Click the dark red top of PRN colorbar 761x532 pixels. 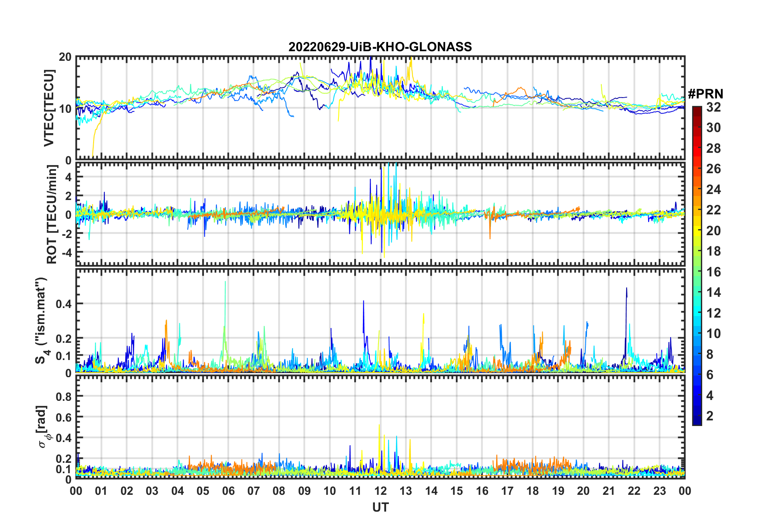click(x=697, y=111)
